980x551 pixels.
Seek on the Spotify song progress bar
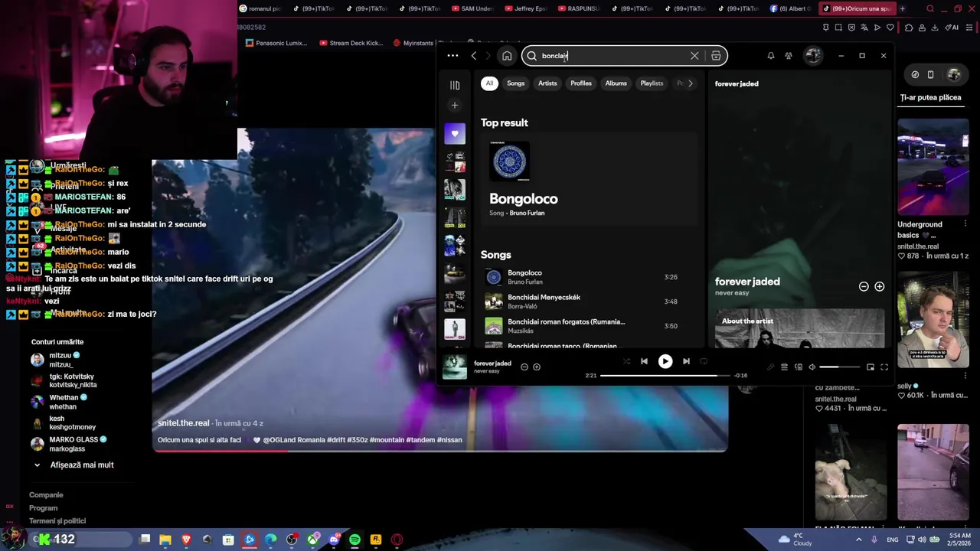665,376
